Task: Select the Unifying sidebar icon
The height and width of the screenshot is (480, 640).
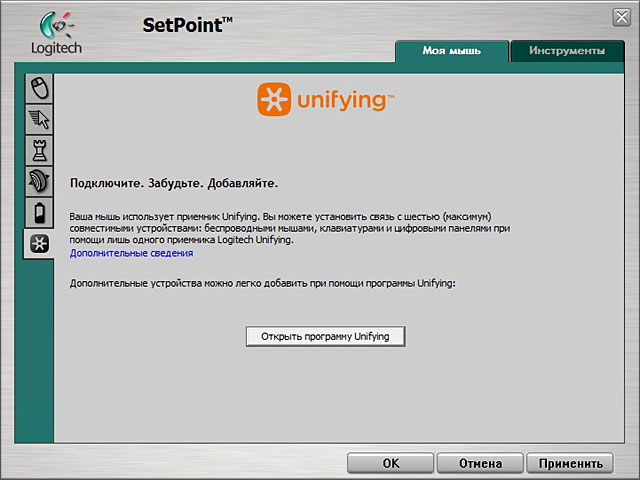Action: pyautogui.click(x=39, y=244)
